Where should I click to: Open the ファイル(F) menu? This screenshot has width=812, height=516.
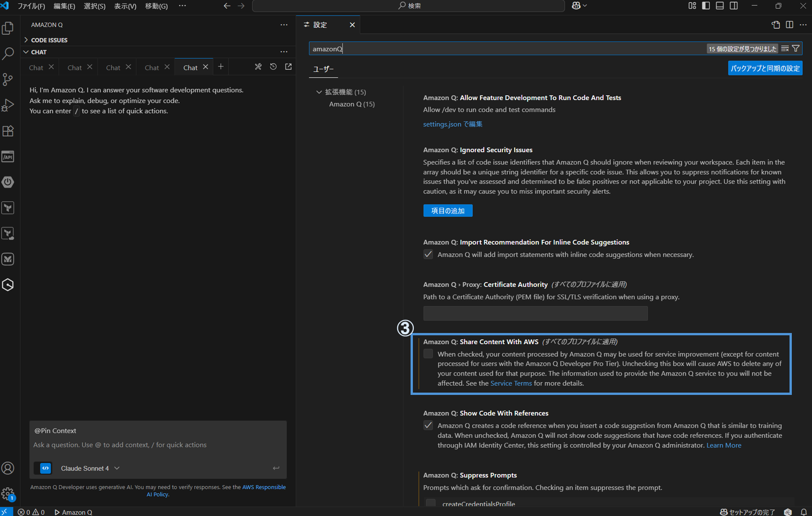click(x=31, y=6)
